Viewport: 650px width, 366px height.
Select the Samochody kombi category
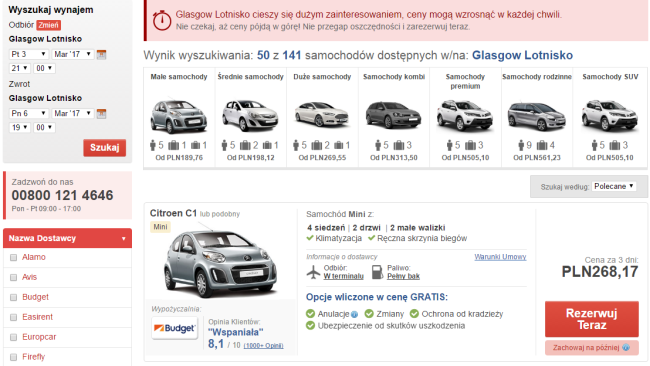(394, 117)
